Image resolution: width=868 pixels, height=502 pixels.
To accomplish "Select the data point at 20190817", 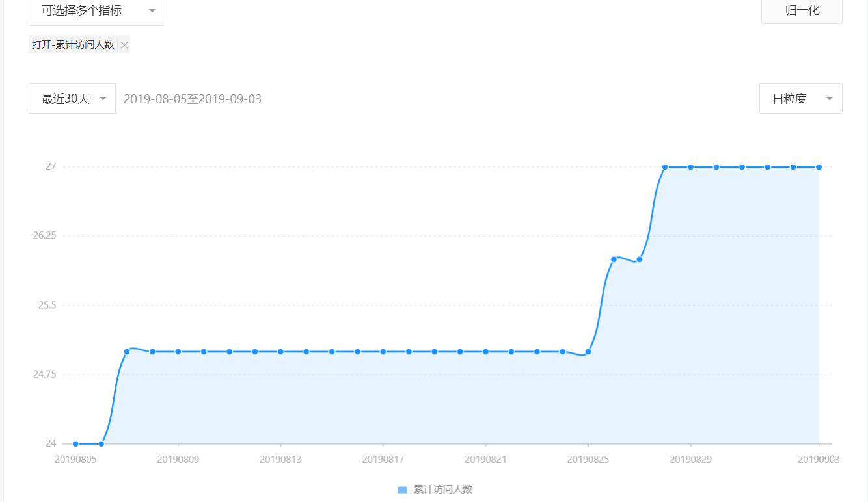I will click(x=383, y=352).
